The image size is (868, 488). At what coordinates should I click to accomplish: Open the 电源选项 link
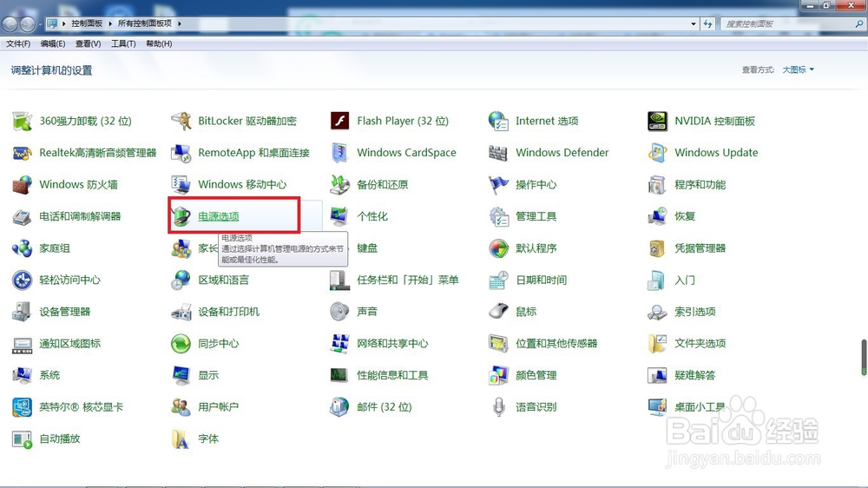219,216
